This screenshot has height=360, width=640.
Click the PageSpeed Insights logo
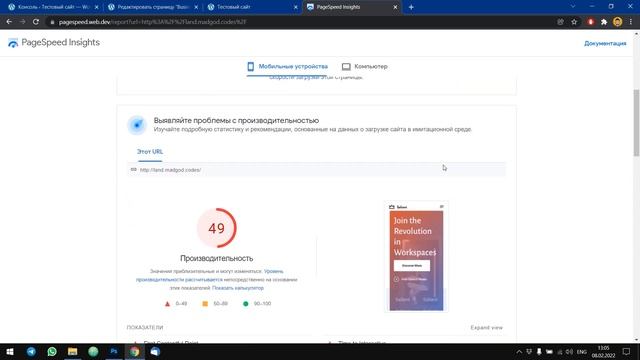[53, 42]
